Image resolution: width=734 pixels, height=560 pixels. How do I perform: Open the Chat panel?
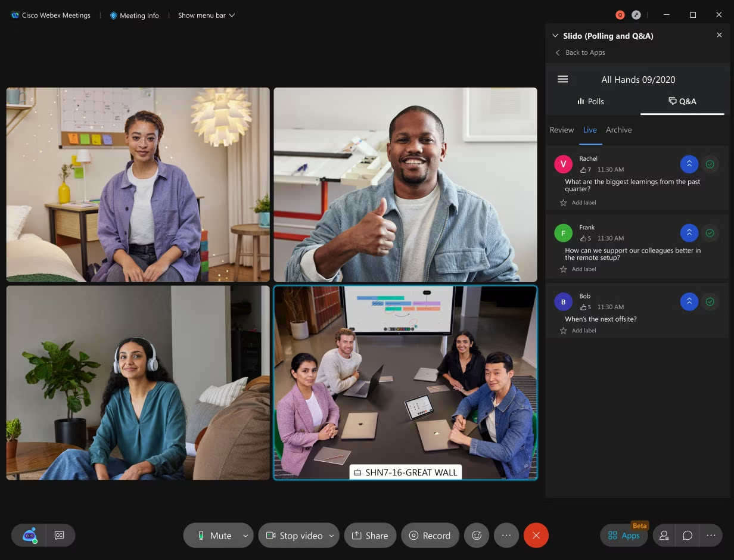pos(688,535)
